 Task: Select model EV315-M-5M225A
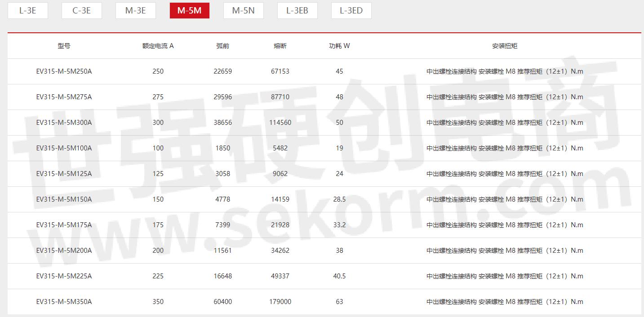pos(64,276)
